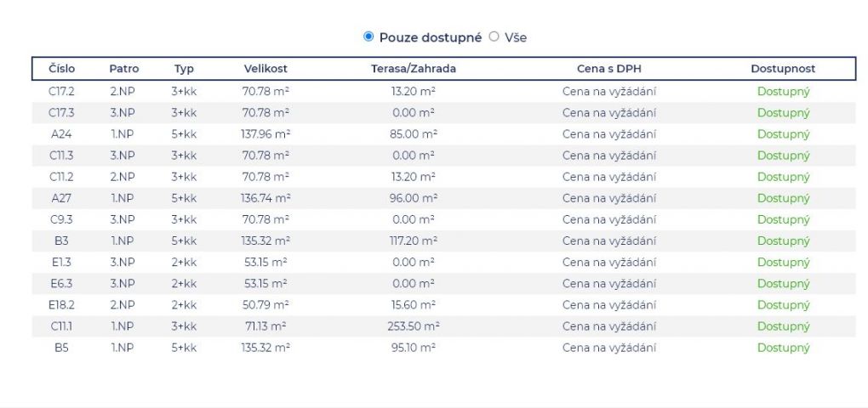The width and height of the screenshot is (868, 408).
Task: Click 'Dostupný' status for apartment B5
Action: tap(783, 347)
